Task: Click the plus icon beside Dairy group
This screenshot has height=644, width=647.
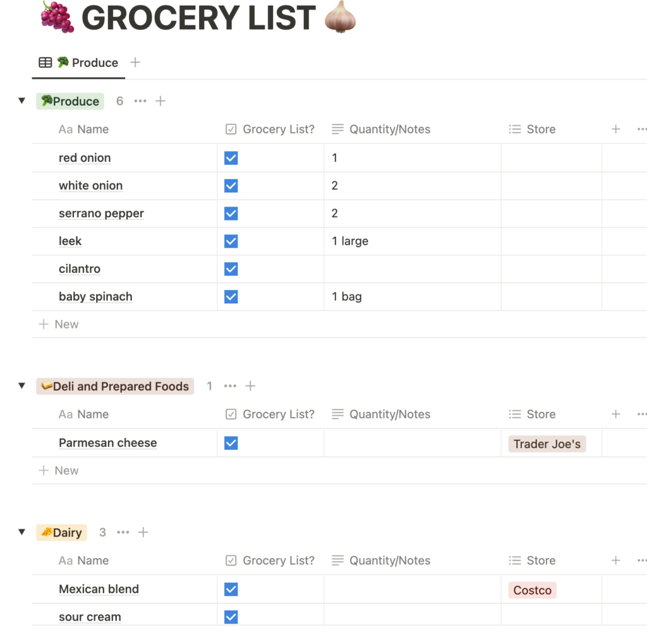Action: click(143, 533)
